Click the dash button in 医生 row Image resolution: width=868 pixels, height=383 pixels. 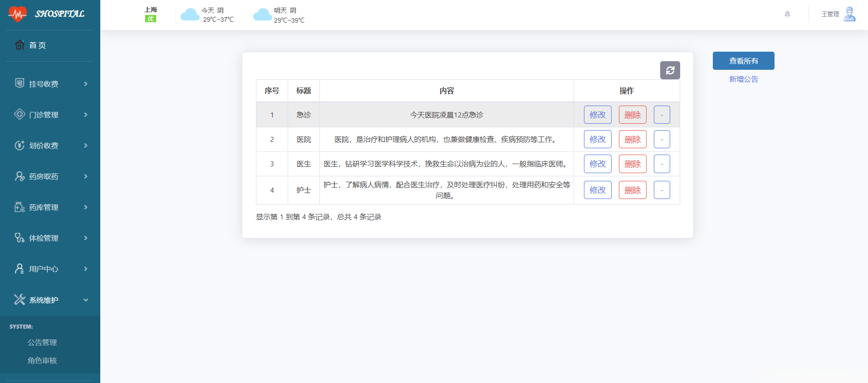click(662, 164)
